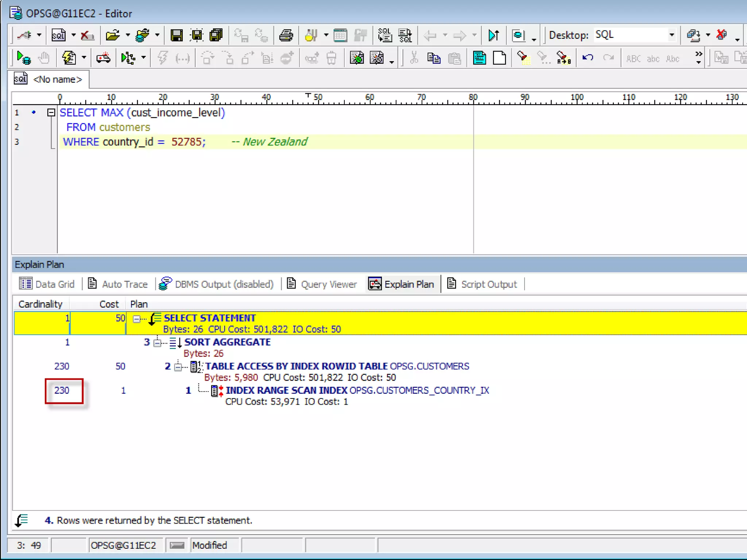
Task: Click the Save file floppy disk icon
Action: pos(177,35)
